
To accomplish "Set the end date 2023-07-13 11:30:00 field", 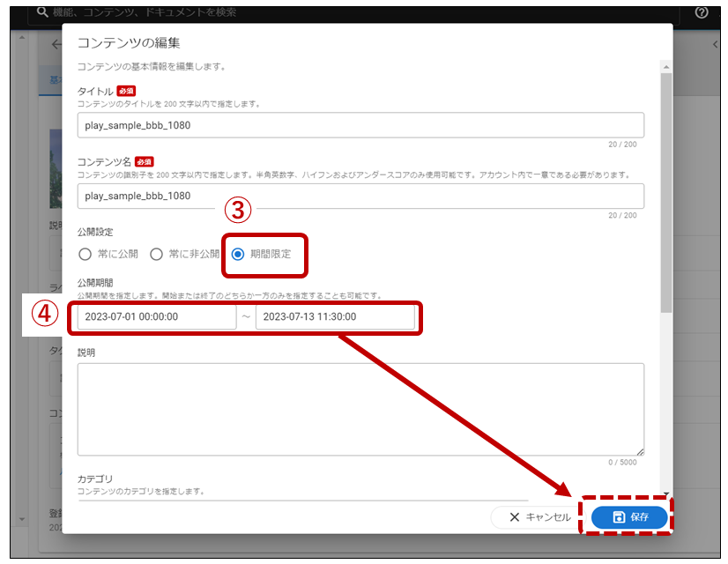I will [335, 317].
